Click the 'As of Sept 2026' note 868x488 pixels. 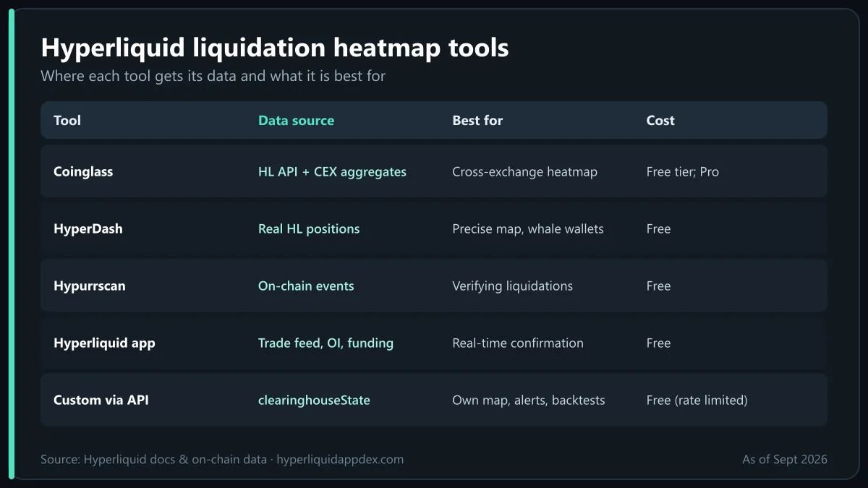[785, 460]
